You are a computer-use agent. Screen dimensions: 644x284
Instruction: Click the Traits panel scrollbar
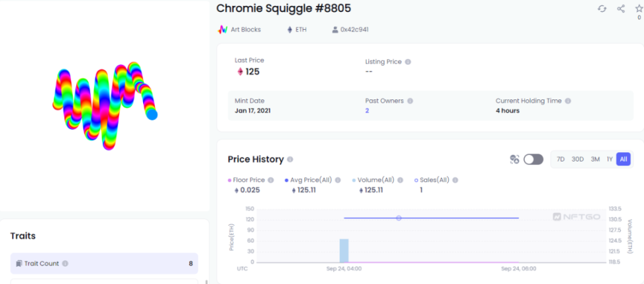click(206, 281)
